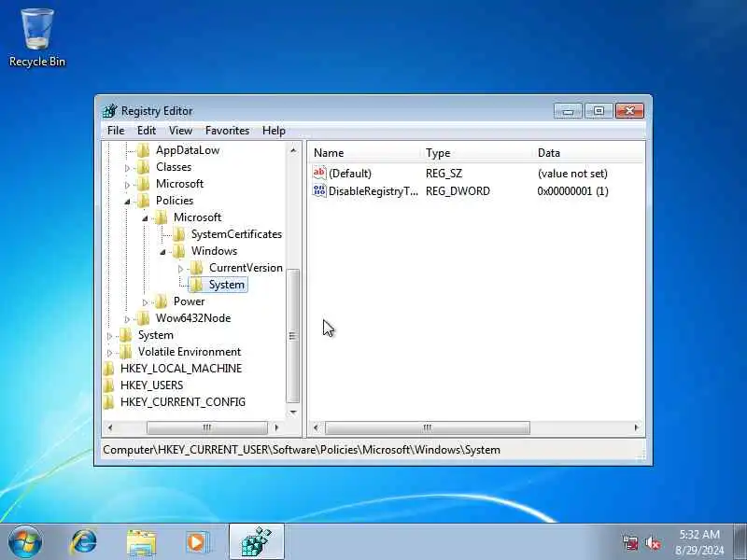
Task: Select the System key under Windows
Action: (x=227, y=285)
